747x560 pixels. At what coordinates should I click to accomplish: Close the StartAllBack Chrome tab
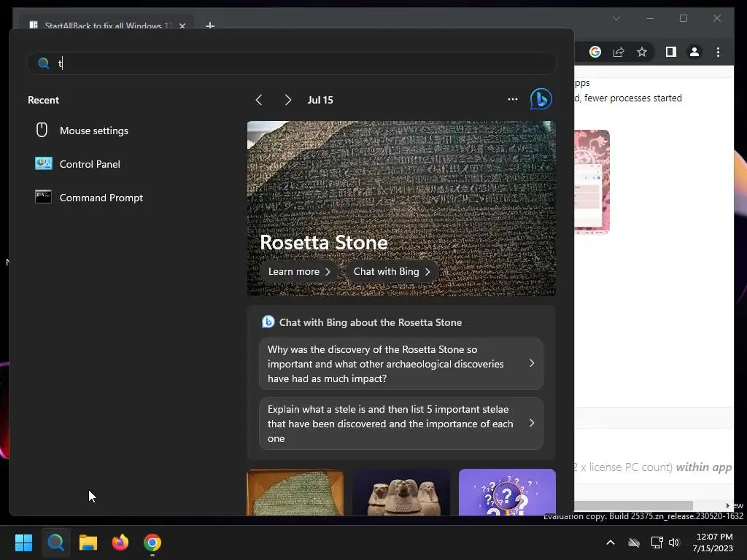182,26
